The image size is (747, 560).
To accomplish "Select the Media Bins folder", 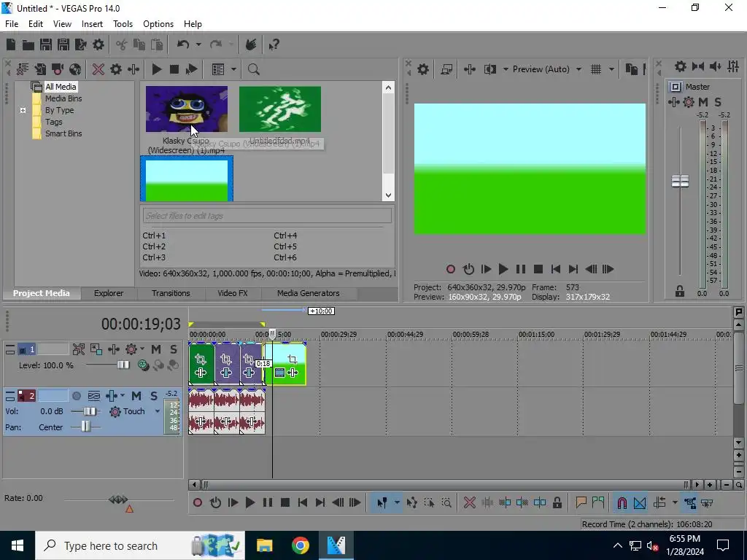I will coord(63,98).
